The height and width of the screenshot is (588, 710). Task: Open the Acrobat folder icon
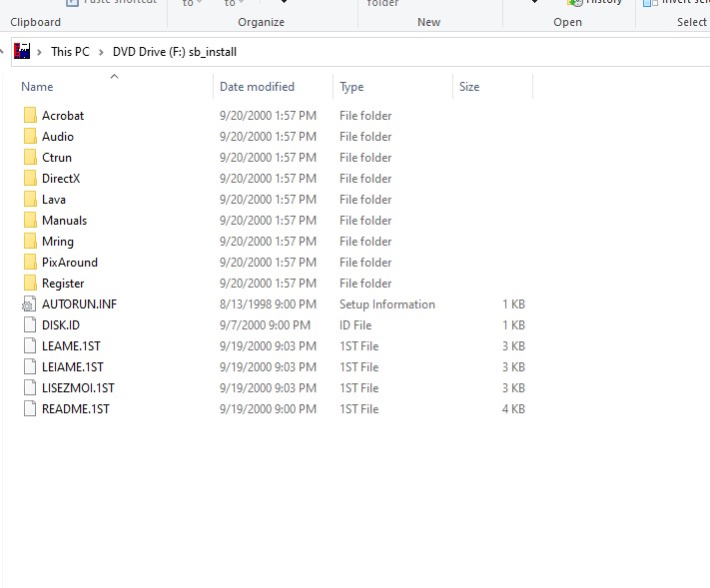coord(29,116)
